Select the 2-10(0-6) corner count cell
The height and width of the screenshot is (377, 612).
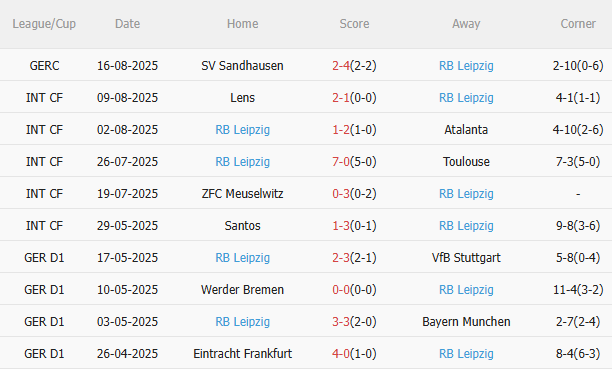coord(578,66)
